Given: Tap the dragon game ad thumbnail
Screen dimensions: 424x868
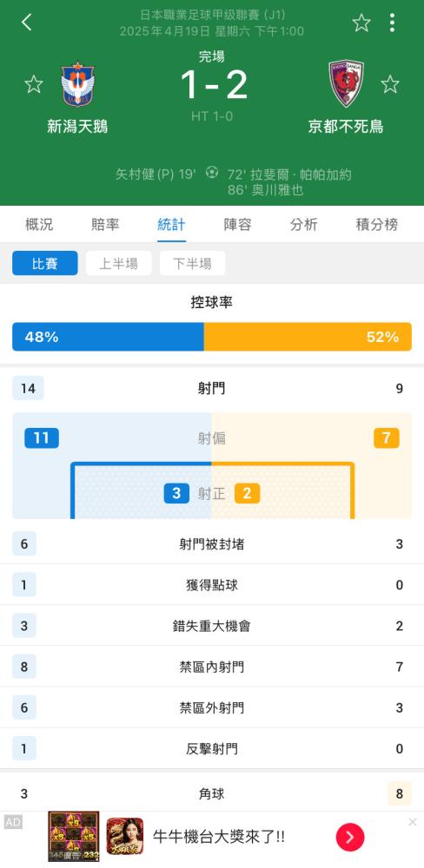Looking at the screenshot, I should (125, 836).
